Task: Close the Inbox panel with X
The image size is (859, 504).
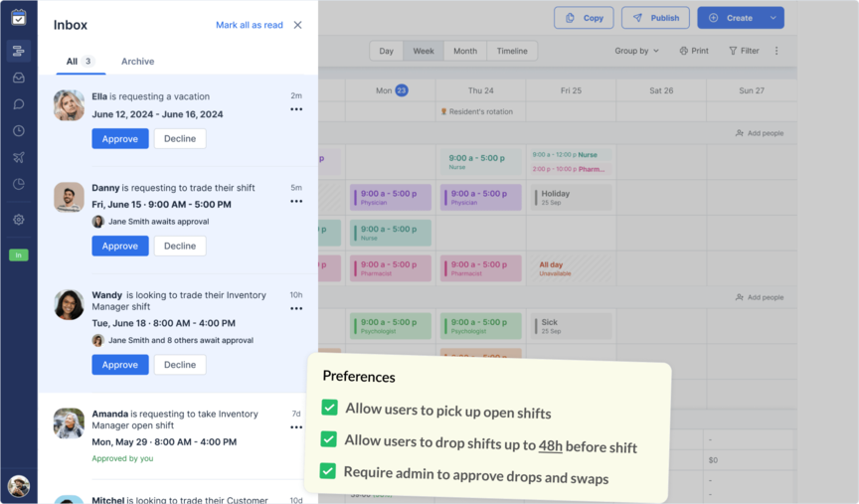Action: (297, 25)
